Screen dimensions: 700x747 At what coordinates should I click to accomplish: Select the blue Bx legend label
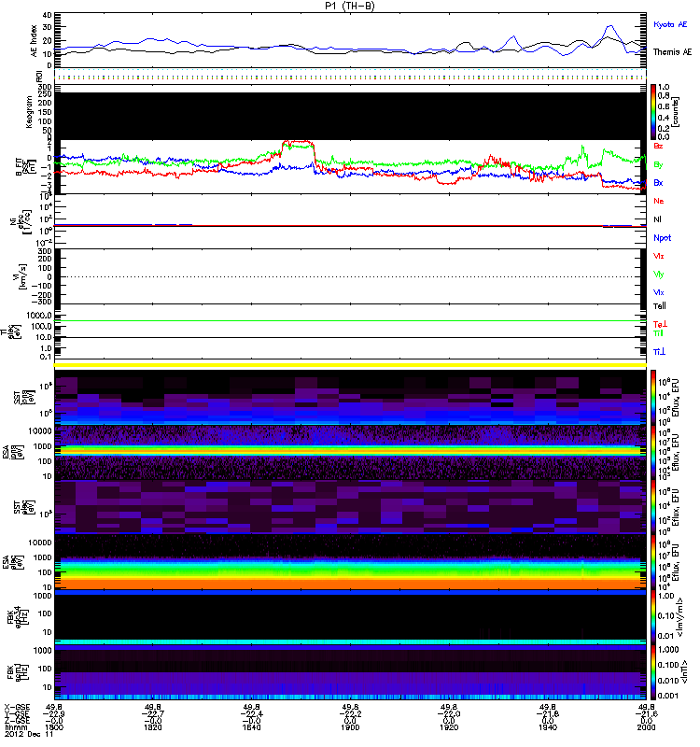[x=659, y=183]
